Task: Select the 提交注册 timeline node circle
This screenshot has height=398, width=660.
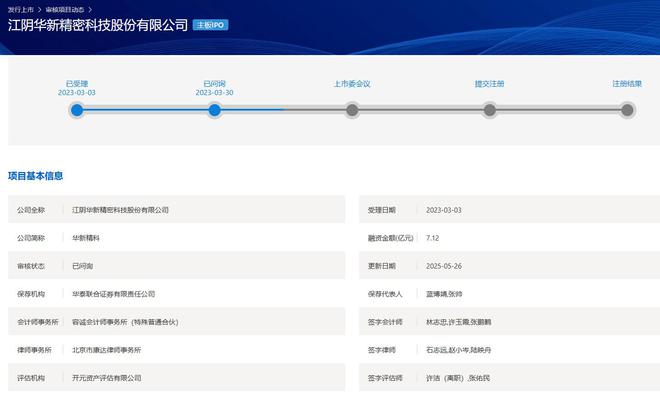Action: (490, 110)
